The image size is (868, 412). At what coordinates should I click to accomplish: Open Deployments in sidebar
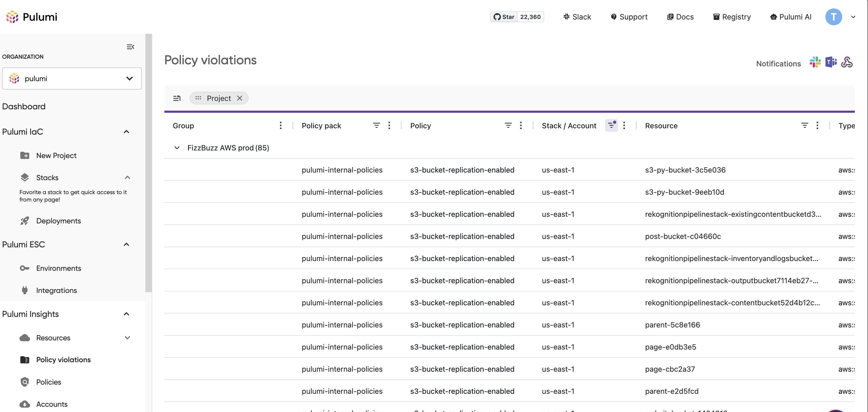click(58, 221)
